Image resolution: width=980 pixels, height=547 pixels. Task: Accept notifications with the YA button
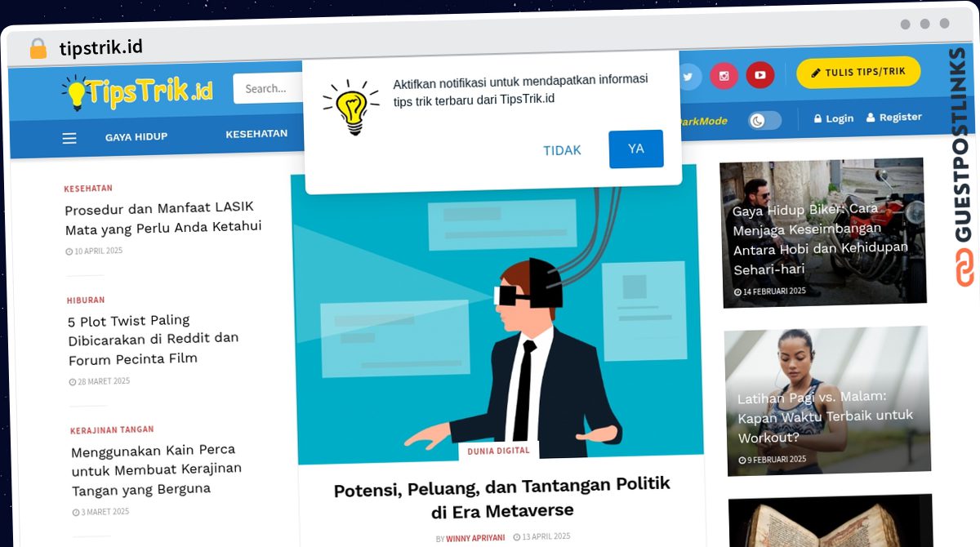(x=635, y=149)
